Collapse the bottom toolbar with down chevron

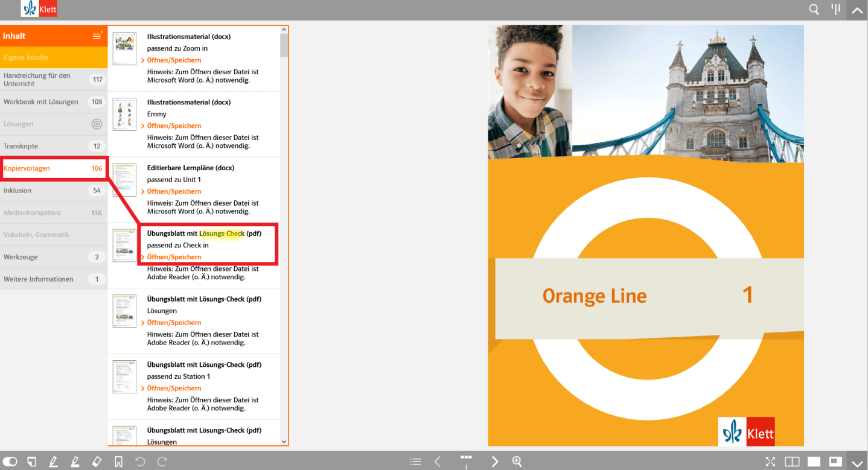[x=857, y=463]
